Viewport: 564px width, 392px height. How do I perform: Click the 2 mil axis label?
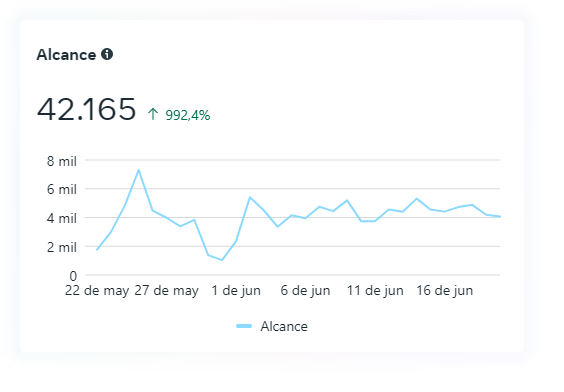pos(62,247)
